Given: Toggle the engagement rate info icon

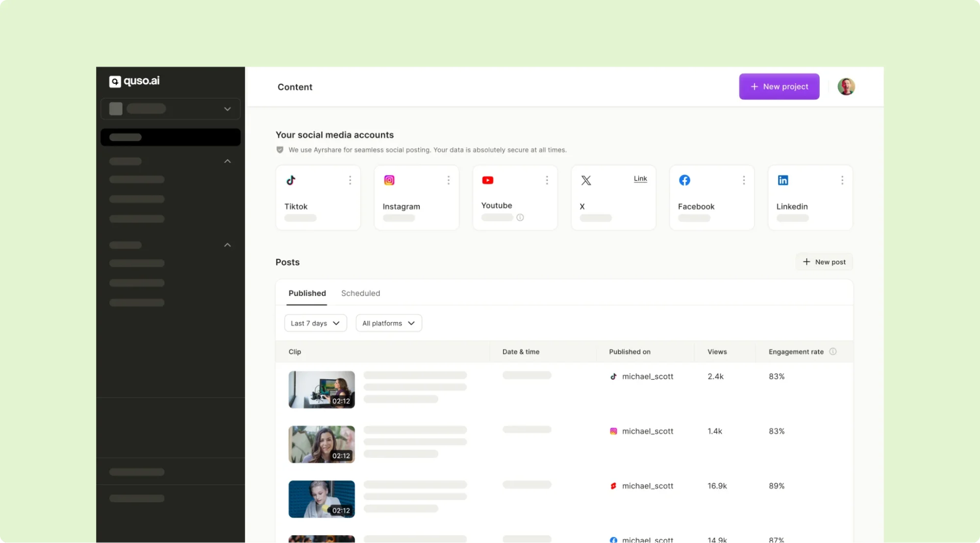Looking at the screenshot, I should 834,352.
